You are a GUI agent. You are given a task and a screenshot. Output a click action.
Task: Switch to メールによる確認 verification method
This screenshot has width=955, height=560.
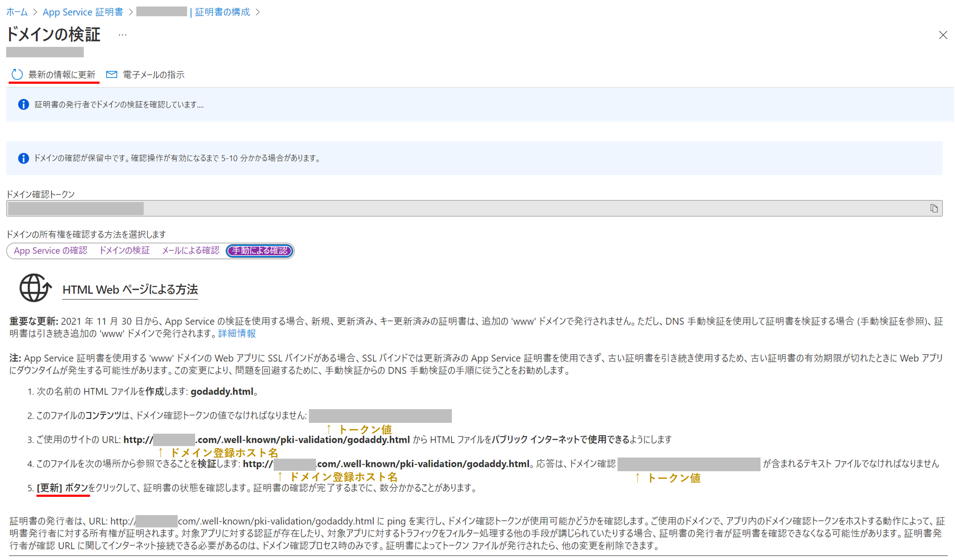191,250
